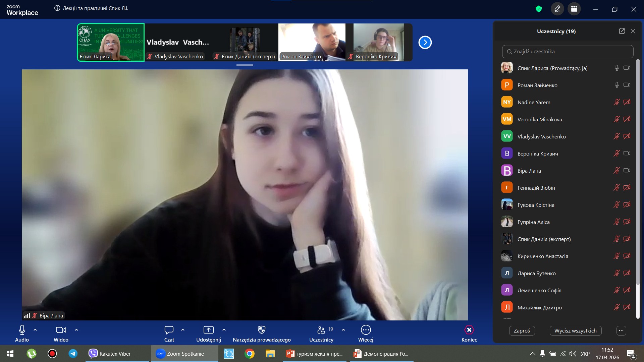The width and height of the screenshot is (644, 362).
Task: Open the annotation pencil icon in title bar
Action: pos(557,9)
